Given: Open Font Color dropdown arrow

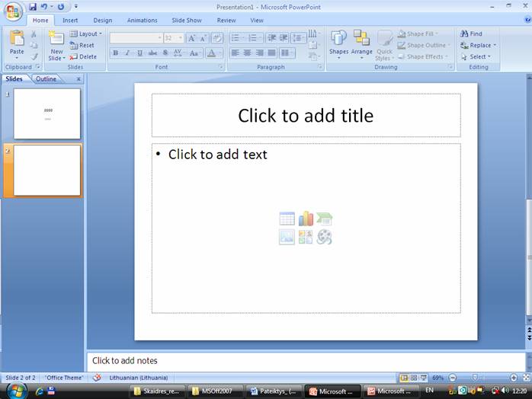Looking at the screenshot, I should coord(220,53).
